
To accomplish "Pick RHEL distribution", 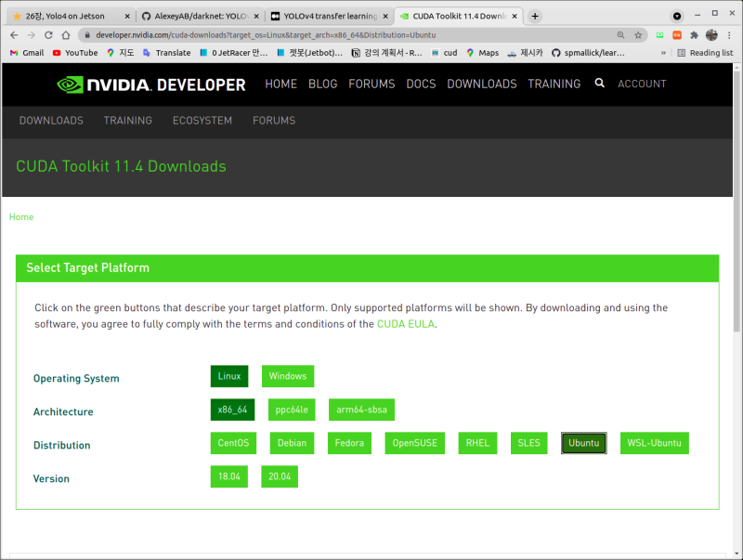I will tap(477, 443).
